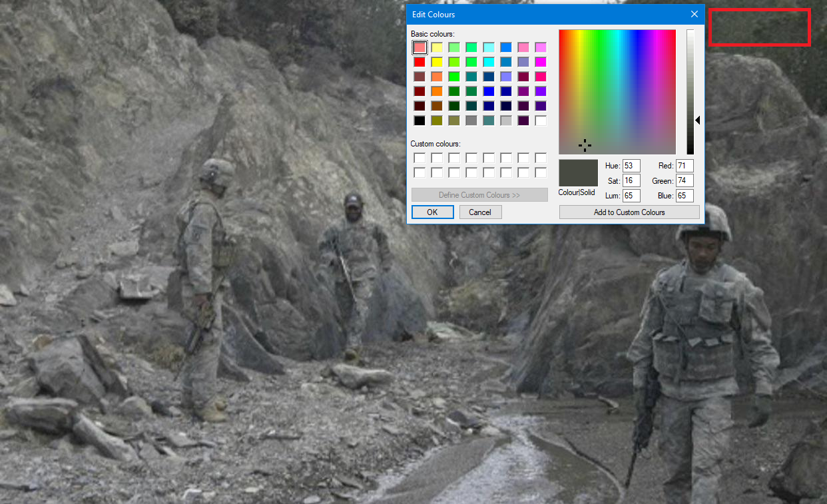
Task: Click the vertical luminance gradient bar
Action: click(x=690, y=92)
